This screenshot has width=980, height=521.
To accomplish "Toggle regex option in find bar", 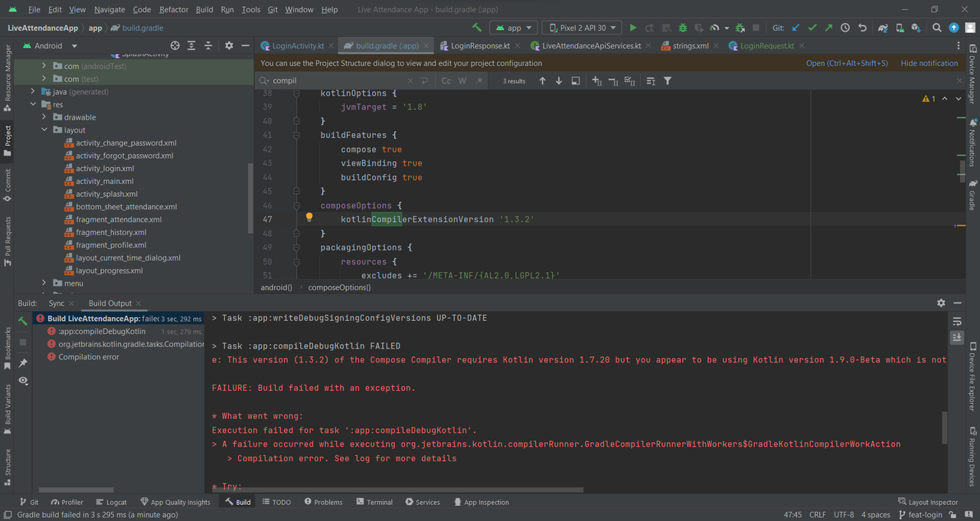I will point(479,80).
